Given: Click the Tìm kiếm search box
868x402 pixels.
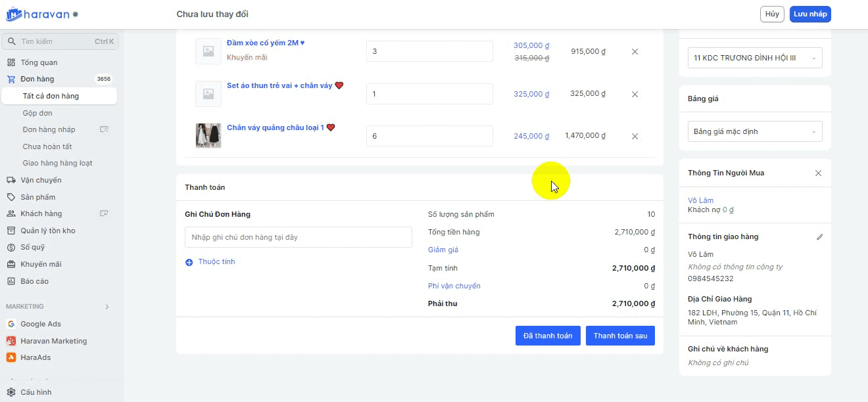Looking at the screenshot, I should [x=60, y=41].
